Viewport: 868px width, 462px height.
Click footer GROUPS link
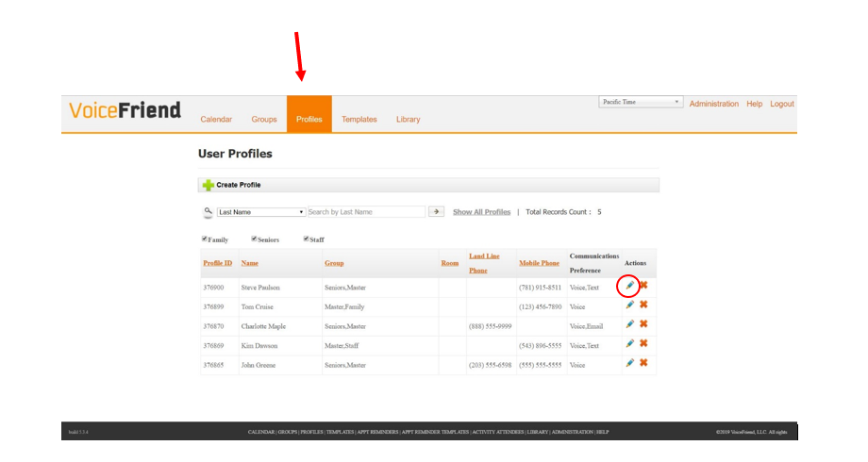288,432
